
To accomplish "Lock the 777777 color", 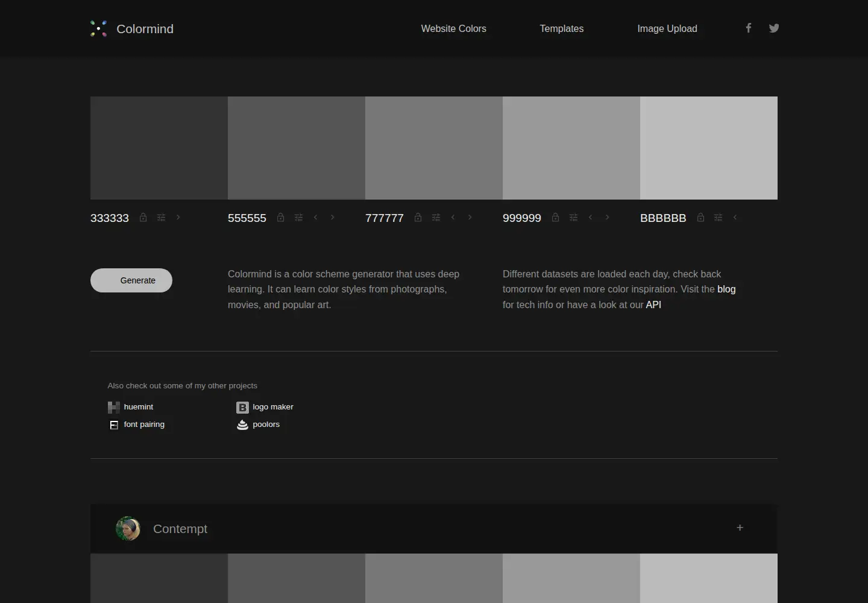I will pyautogui.click(x=418, y=218).
